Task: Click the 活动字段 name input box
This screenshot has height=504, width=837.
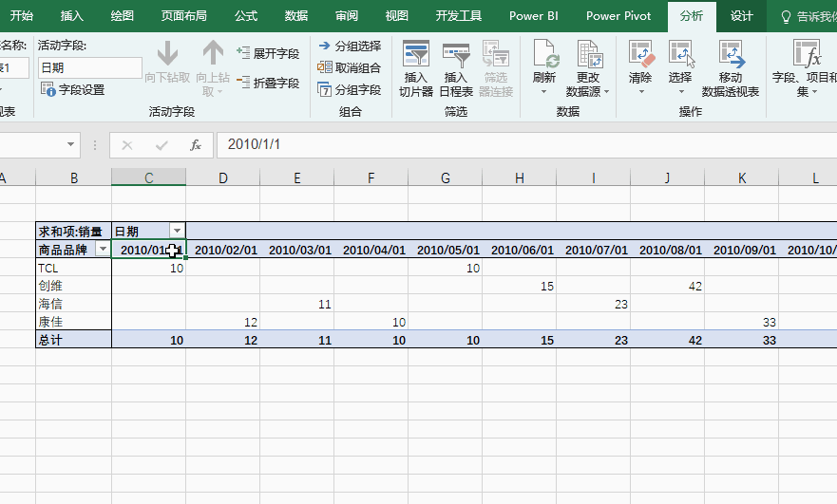Action: pyautogui.click(x=89, y=67)
